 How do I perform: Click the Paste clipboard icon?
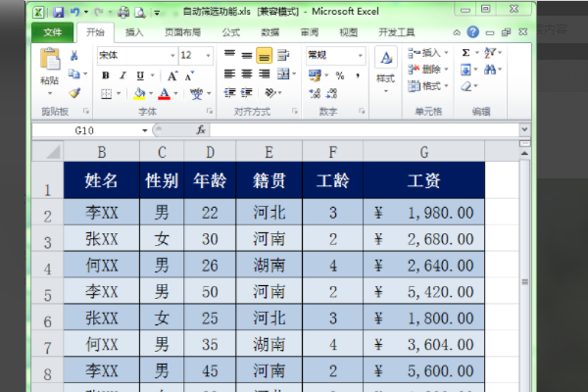(50, 59)
